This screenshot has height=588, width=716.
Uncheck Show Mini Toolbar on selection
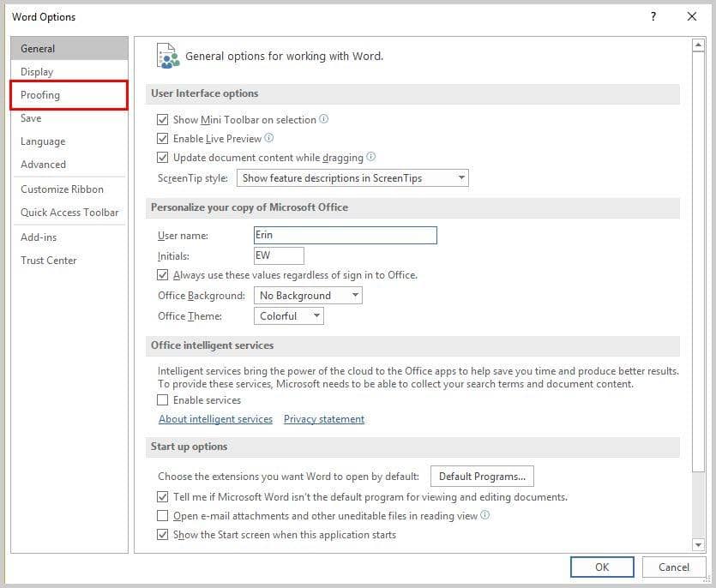pos(163,120)
